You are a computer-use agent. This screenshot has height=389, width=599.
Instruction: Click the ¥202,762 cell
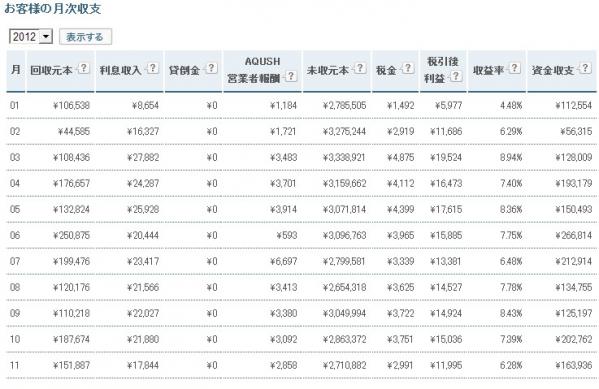pos(573,339)
